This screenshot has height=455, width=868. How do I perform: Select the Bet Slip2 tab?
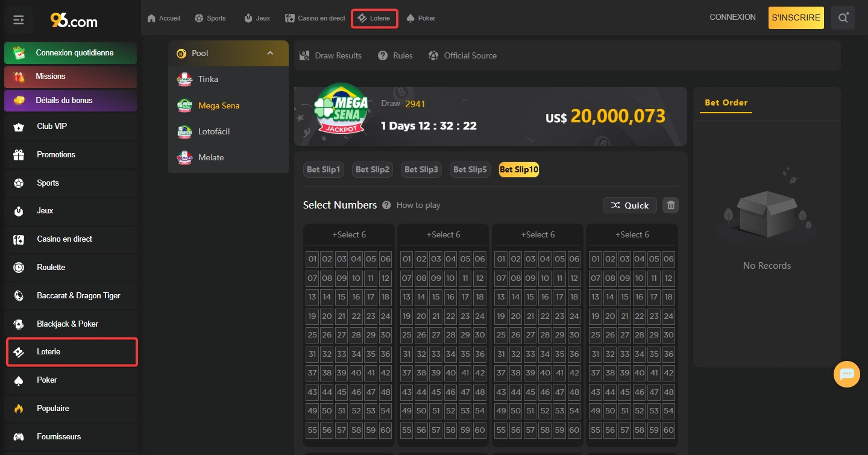[x=373, y=170]
